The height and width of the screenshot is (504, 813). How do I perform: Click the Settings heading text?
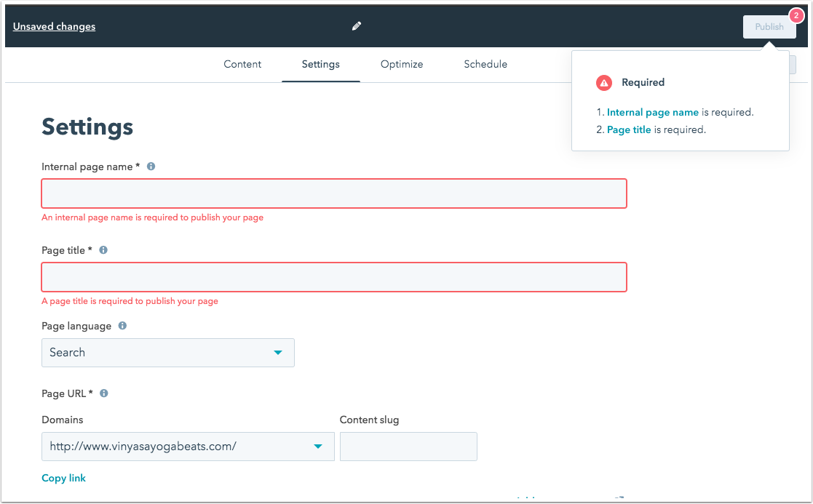pyautogui.click(x=87, y=127)
